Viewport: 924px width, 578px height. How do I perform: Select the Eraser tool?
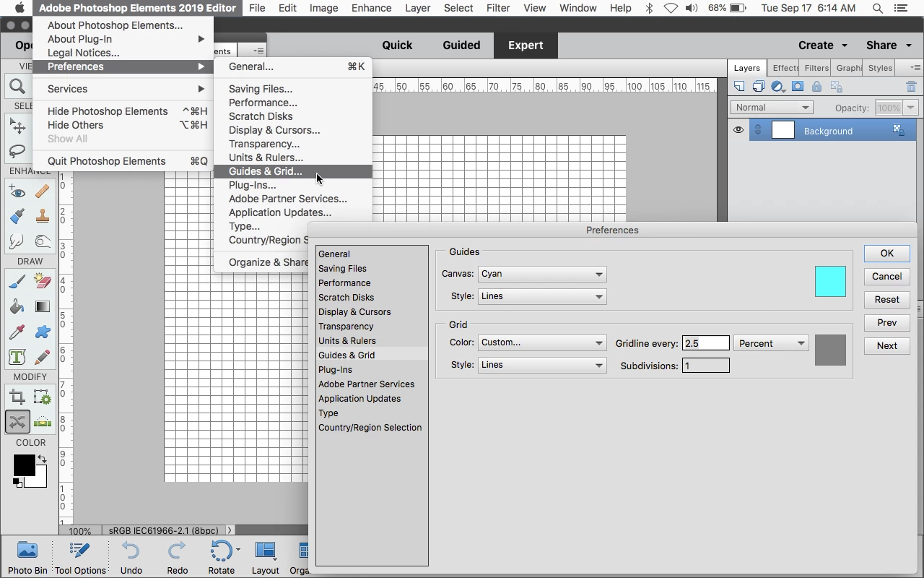42,282
